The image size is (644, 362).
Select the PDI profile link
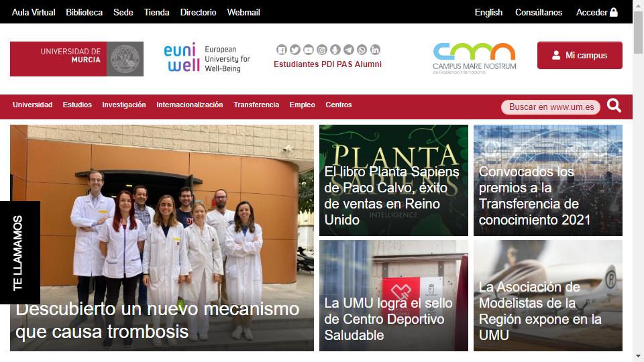(328, 64)
